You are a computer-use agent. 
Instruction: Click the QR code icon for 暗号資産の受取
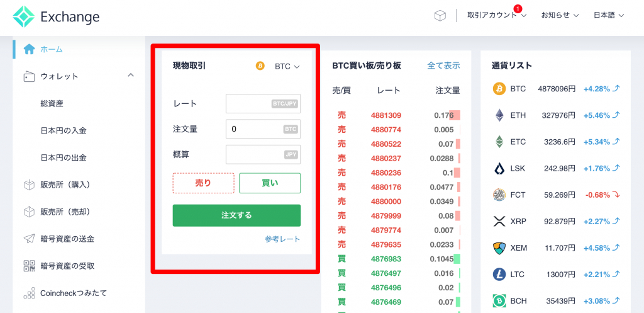[x=29, y=266]
